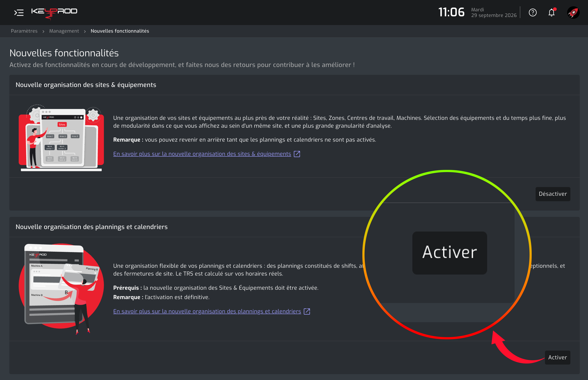The width and height of the screenshot is (588, 380).
Task: Click the Remarque l'activation est définitive text
Action: tap(161, 297)
